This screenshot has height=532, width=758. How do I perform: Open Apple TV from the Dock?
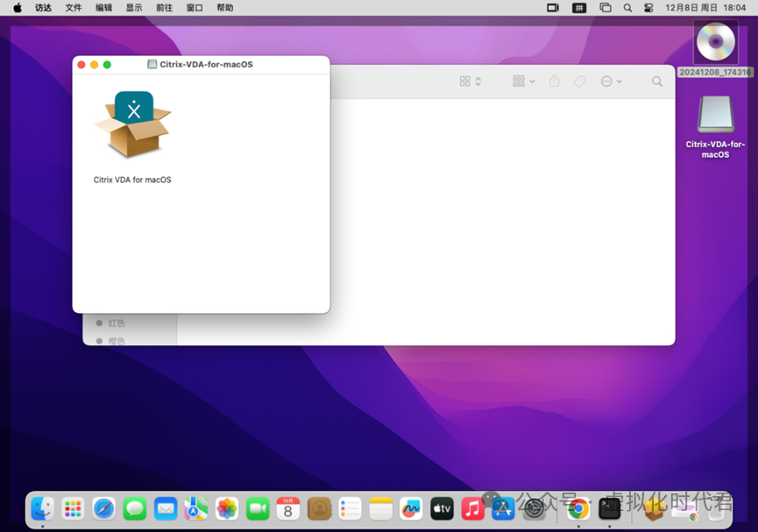[442, 509]
